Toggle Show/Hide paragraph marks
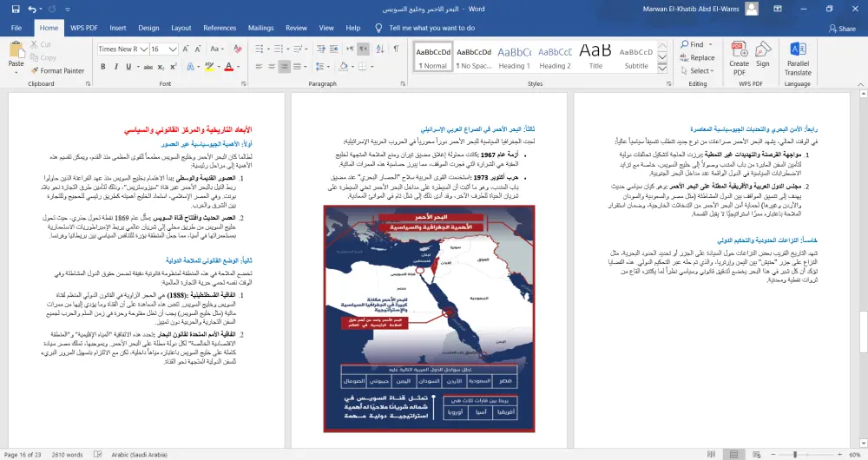This screenshot has width=868, height=460. coord(396,49)
